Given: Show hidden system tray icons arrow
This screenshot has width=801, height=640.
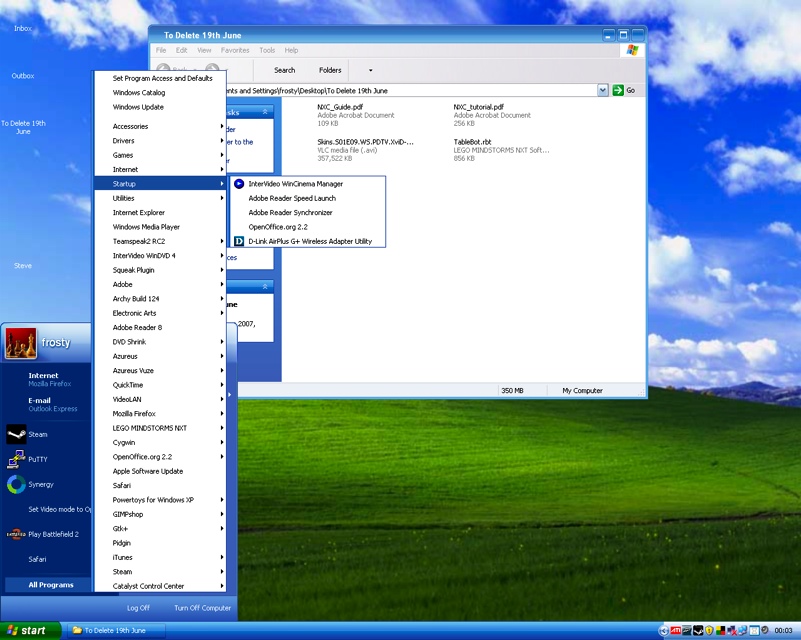Looking at the screenshot, I should [x=663, y=630].
